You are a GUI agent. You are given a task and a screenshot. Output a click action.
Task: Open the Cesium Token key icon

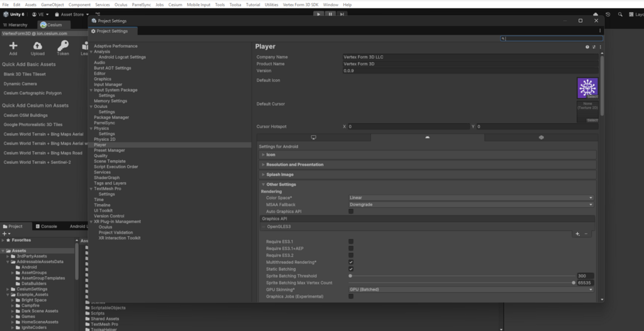pos(63,46)
